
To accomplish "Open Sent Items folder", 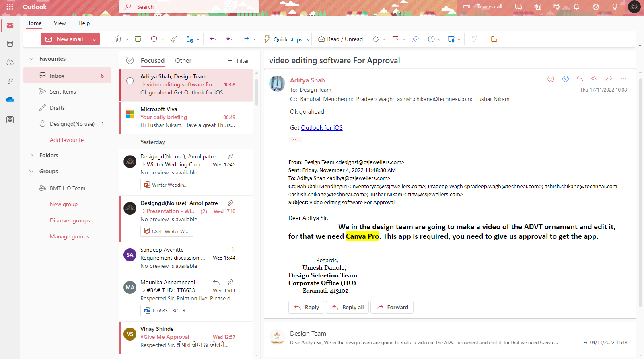I will point(67,92).
